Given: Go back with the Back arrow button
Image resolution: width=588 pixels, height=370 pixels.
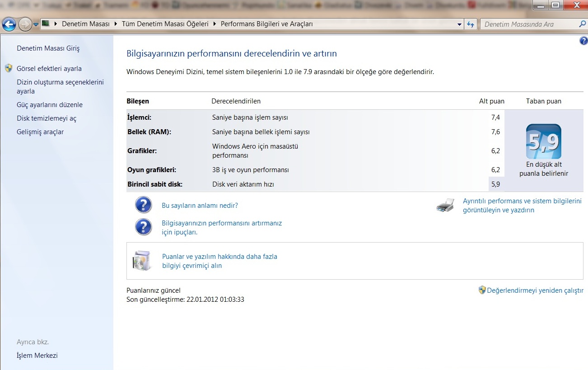Looking at the screenshot, I should 9,24.
